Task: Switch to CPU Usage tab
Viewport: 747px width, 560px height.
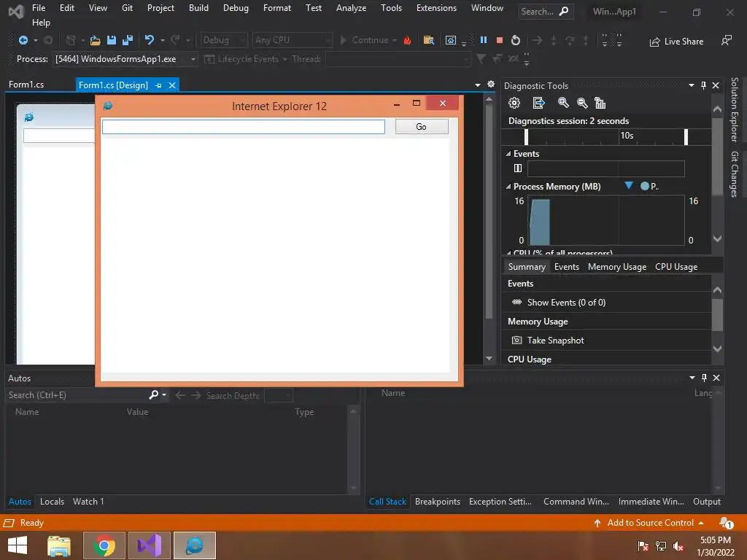Action: click(x=676, y=267)
